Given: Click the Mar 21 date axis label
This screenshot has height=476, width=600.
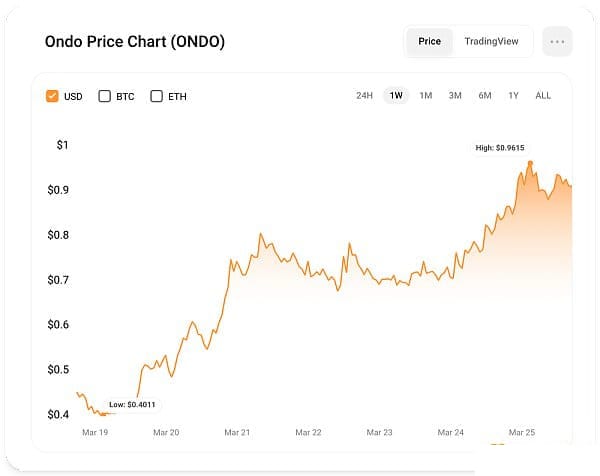Looking at the screenshot, I should point(237,433).
